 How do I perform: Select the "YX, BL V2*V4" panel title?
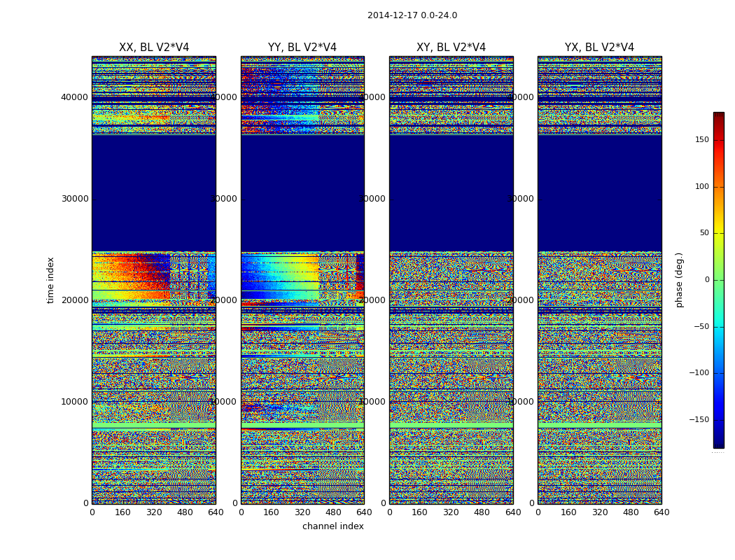599,48
